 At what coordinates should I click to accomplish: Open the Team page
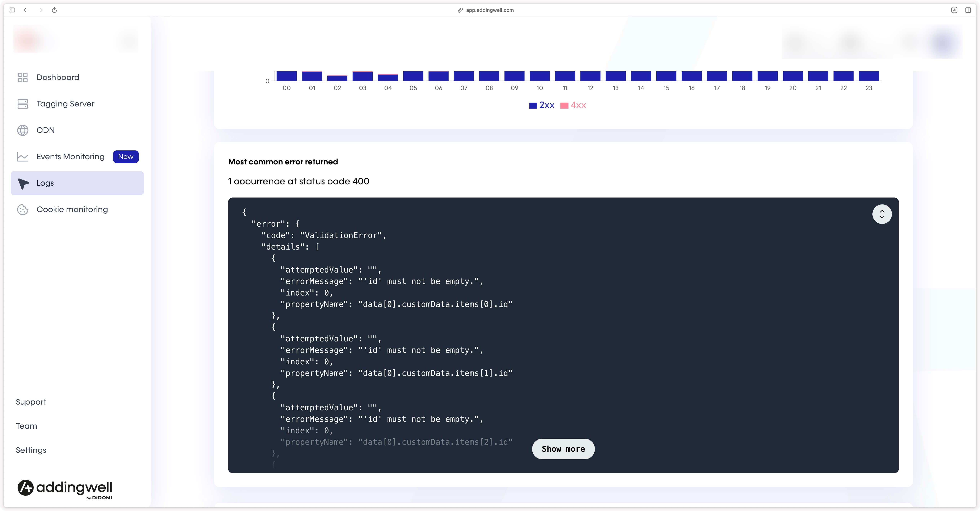(27, 426)
